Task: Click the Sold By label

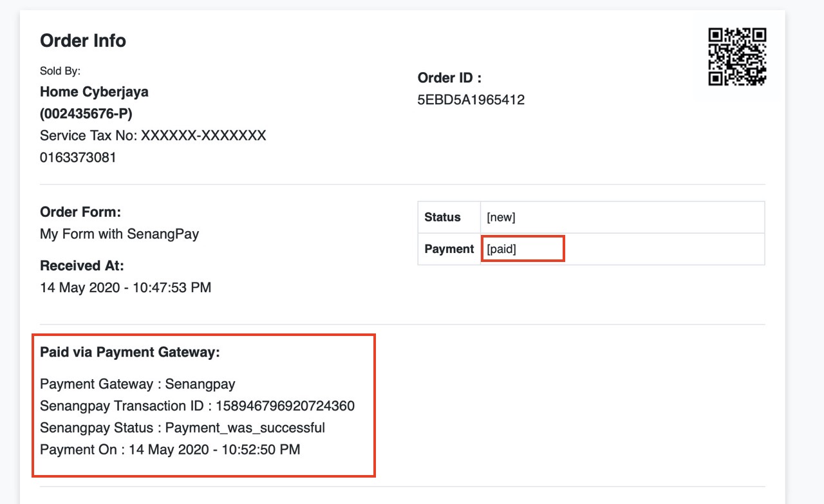Action: [60, 71]
